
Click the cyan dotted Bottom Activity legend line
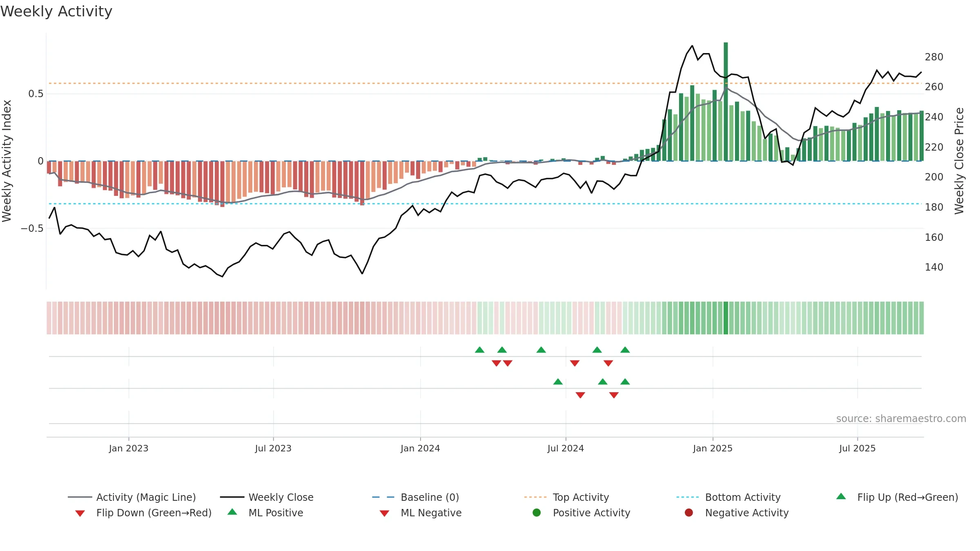coord(688,497)
